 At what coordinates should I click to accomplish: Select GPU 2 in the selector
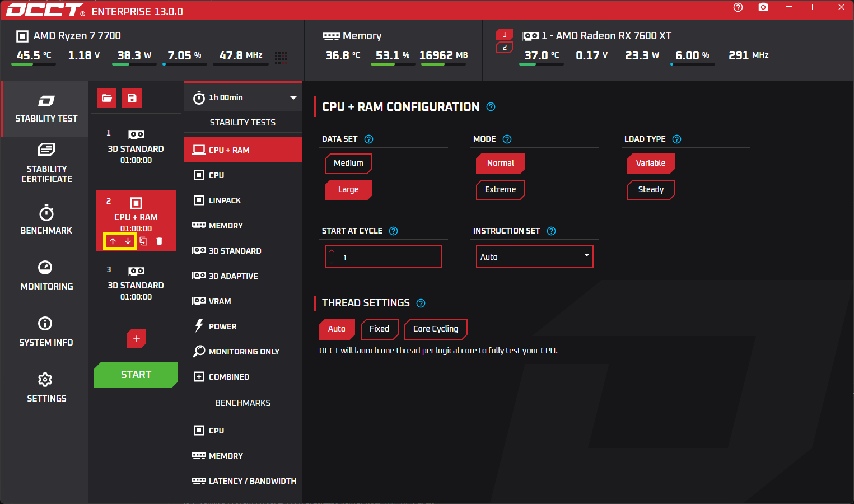[x=505, y=48]
